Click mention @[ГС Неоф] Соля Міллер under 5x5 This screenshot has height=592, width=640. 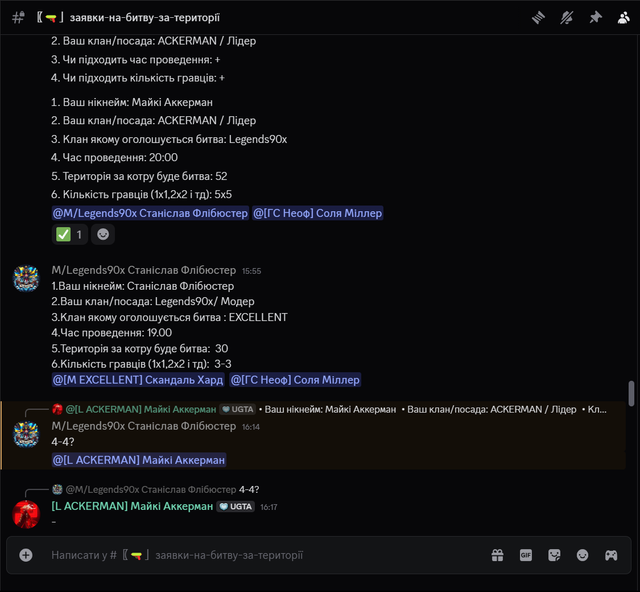coord(318,213)
